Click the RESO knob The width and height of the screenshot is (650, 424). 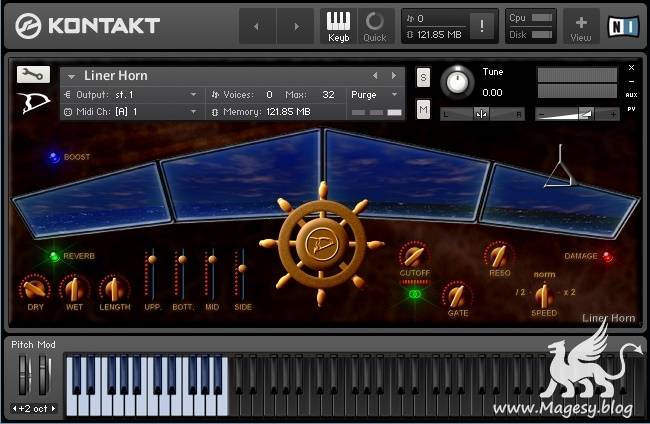coord(499,256)
